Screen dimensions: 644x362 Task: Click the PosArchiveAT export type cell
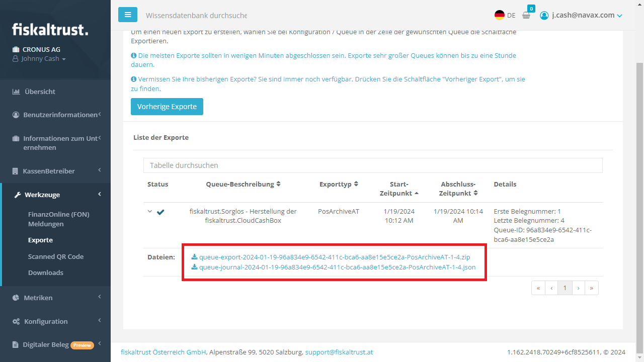tap(339, 211)
